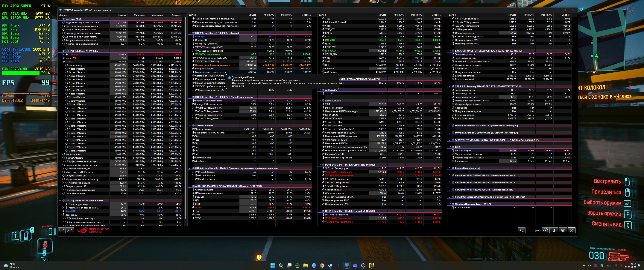The width and height of the screenshot is (644, 270).
Task: Open the logging file icon button
Action: pyautogui.click(x=554, y=230)
